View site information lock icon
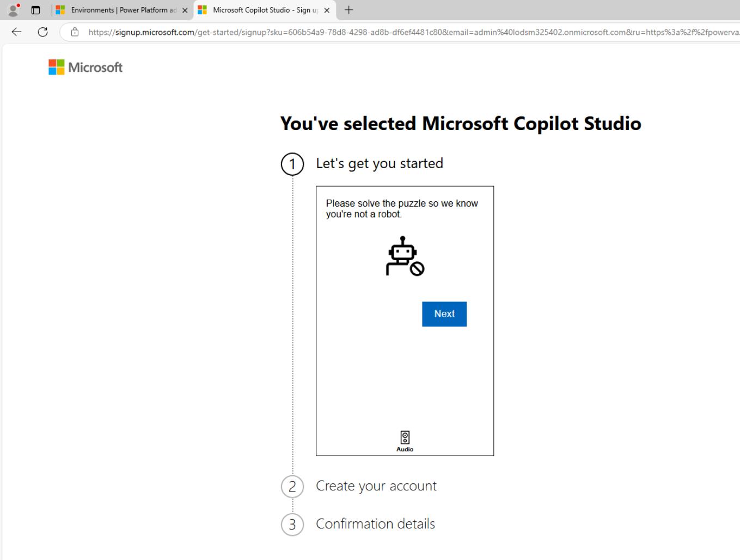740x560 pixels. click(x=75, y=32)
